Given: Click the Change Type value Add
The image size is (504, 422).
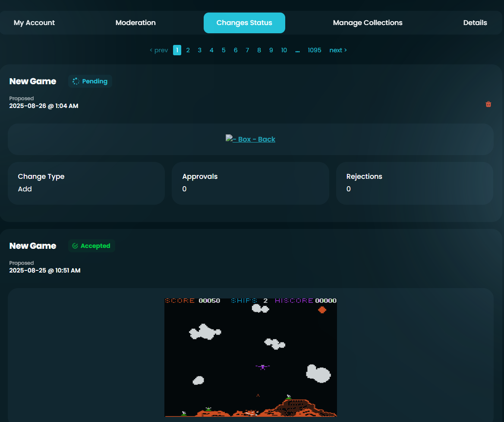Looking at the screenshot, I should coord(25,189).
